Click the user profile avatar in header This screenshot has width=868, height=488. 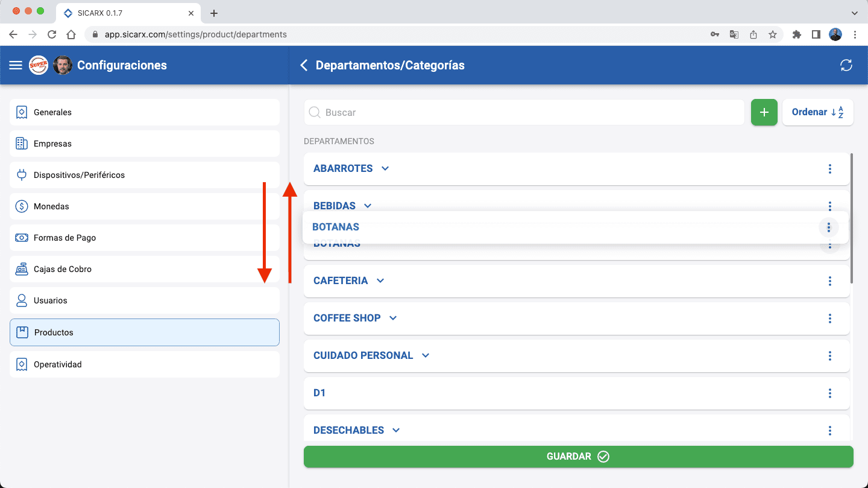click(63, 65)
